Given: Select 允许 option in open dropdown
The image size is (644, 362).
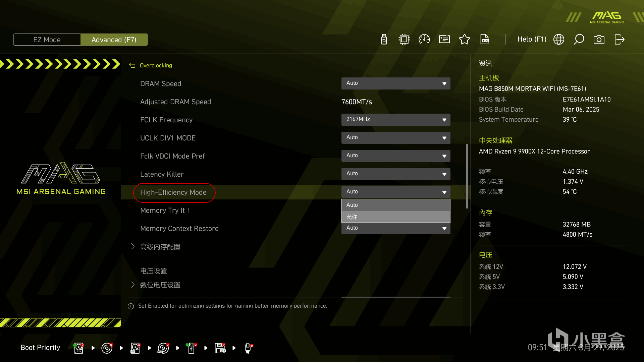Looking at the screenshot, I should [396, 217].
